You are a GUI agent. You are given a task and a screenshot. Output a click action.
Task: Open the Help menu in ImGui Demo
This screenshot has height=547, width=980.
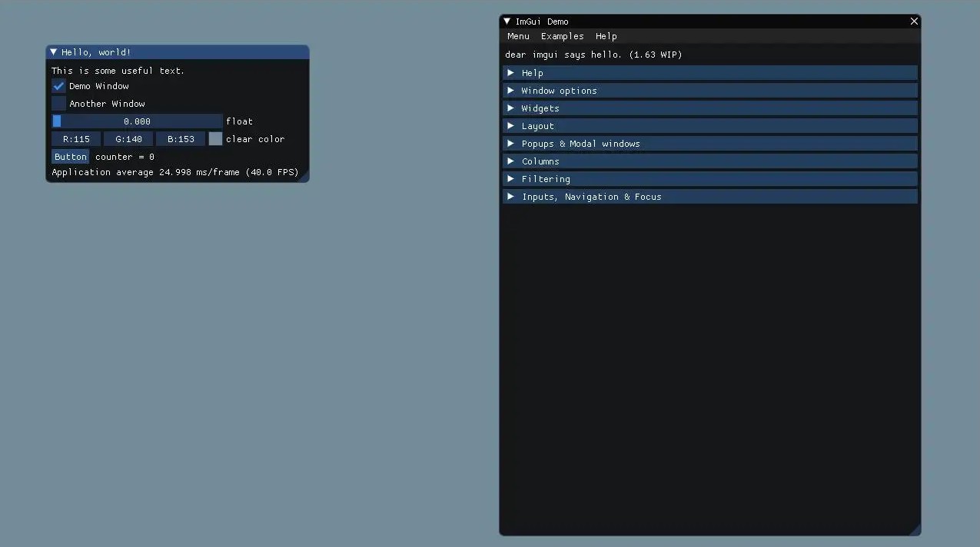pyautogui.click(x=606, y=36)
